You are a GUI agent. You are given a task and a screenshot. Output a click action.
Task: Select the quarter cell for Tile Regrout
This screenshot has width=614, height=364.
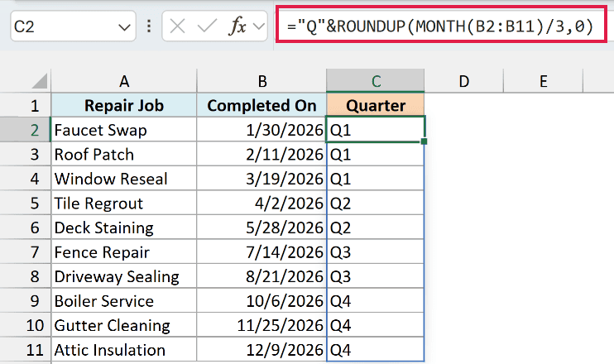(376, 203)
